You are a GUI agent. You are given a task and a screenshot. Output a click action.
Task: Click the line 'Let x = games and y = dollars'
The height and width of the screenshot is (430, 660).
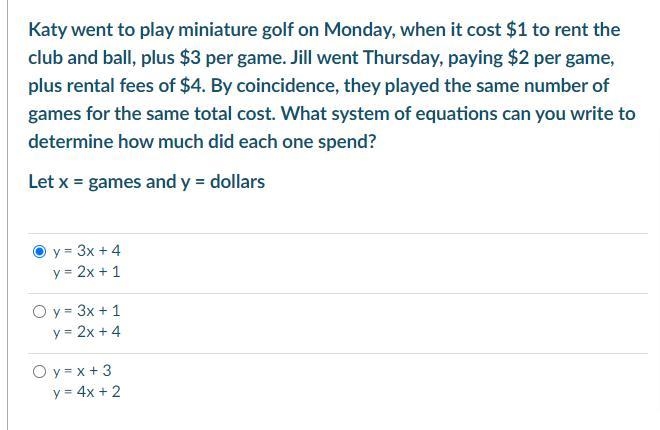[x=146, y=182]
